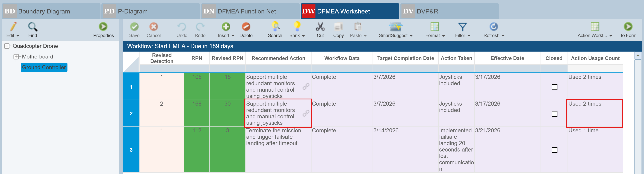The image size is (644, 174).
Task: Check the Closed box in row 2
Action: pyautogui.click(x=554, y=114)
